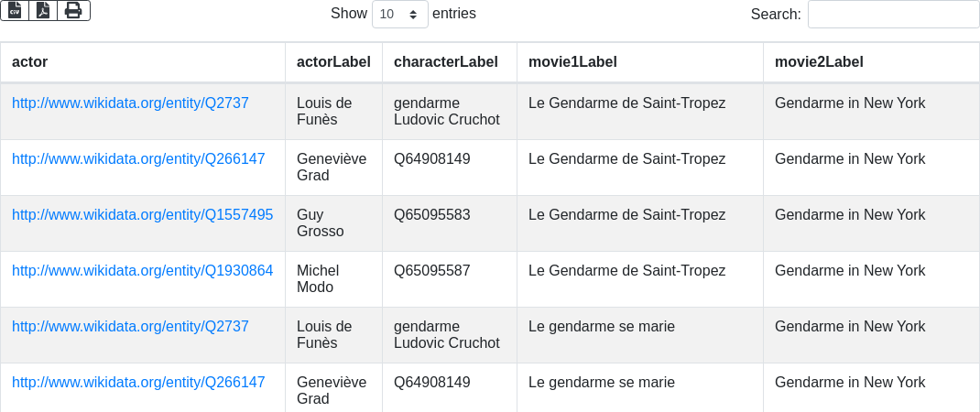The height and width of the screenshot is (412, 980).
Task: Sort by movie2Label column header
Action: pos(871,62)
